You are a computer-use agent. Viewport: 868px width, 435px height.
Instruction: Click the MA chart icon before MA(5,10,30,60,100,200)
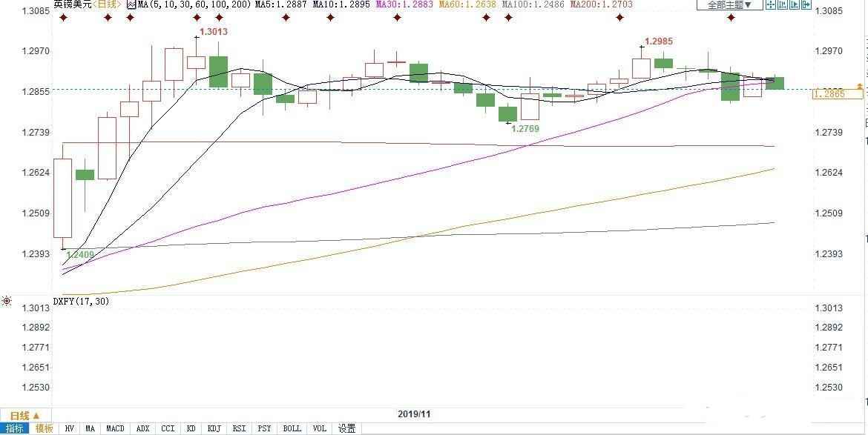point(131,4)
